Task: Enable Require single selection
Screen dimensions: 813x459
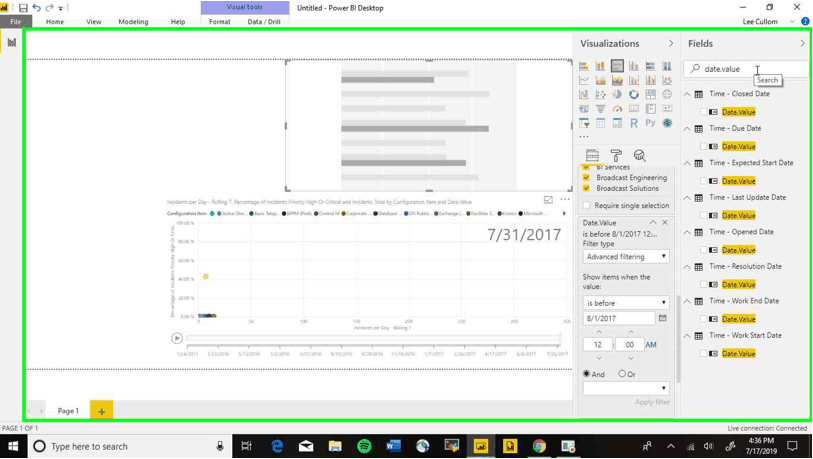Action: pos(586,205)
